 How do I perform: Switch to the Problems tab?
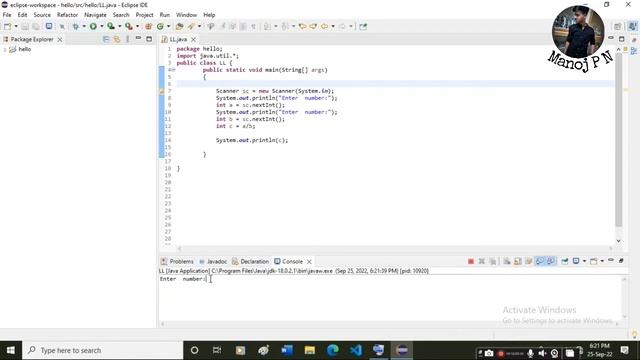coord(178,261)
